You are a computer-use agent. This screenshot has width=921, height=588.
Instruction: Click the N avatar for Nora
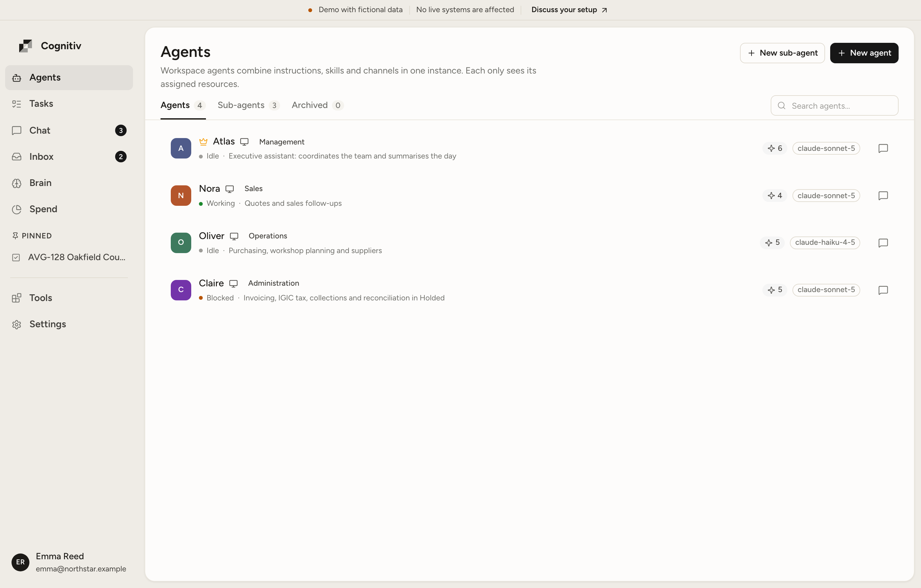[181, 196]
